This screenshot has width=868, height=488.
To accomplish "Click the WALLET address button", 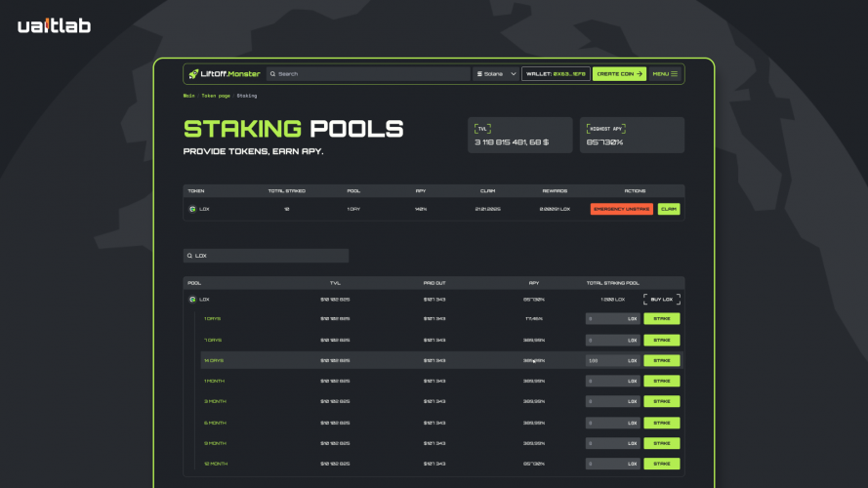I will click(556, 73).
